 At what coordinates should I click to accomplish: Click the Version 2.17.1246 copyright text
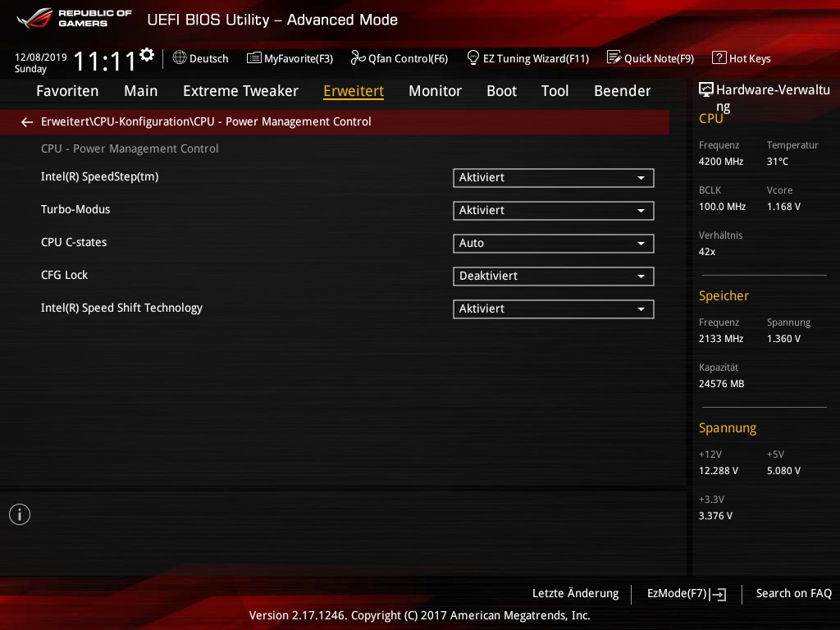tap(419, 615)
